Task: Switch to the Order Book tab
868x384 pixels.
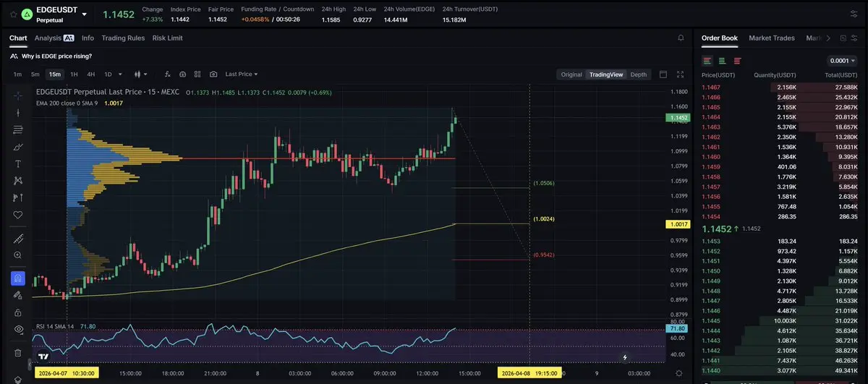Action: tap(720, 38)
